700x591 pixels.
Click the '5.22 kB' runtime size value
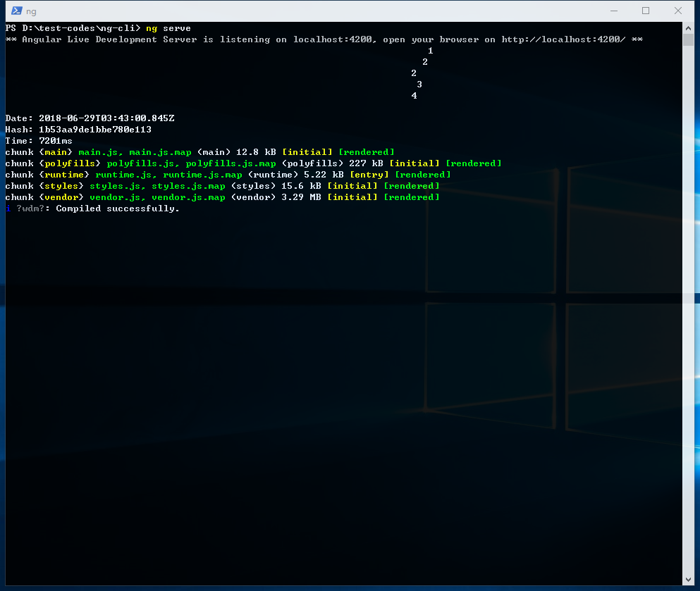(x=324, y=175)
